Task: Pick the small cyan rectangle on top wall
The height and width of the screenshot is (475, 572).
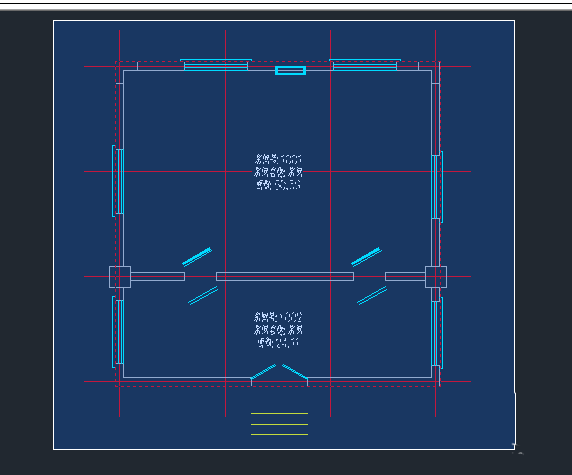Action: pos(290,70)
